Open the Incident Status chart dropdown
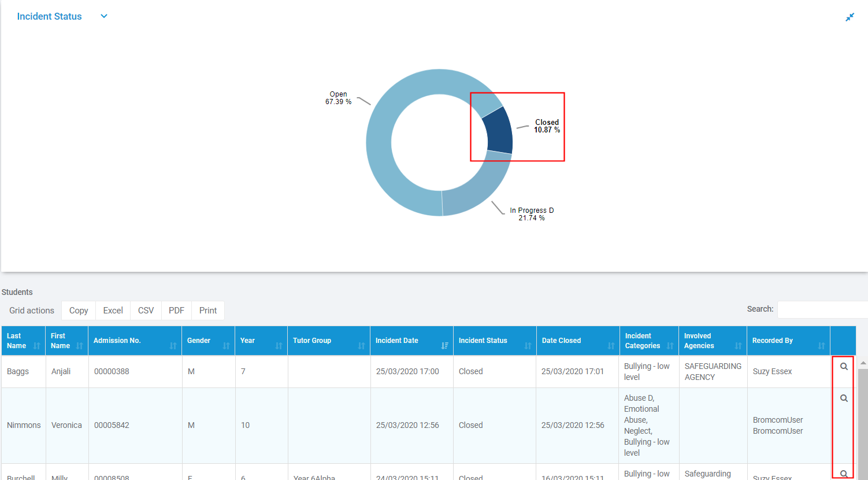The width and height of the screenshot is (868, 480). (103, 16)
